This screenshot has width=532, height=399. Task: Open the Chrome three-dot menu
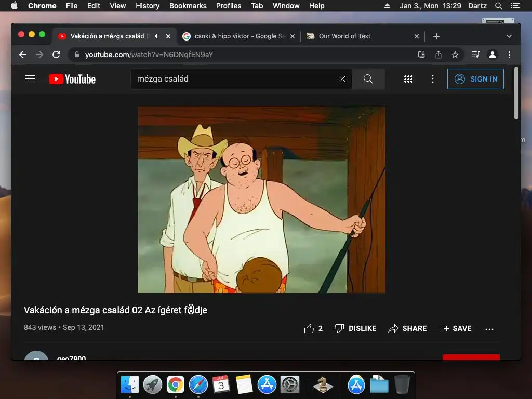point(509,55)
